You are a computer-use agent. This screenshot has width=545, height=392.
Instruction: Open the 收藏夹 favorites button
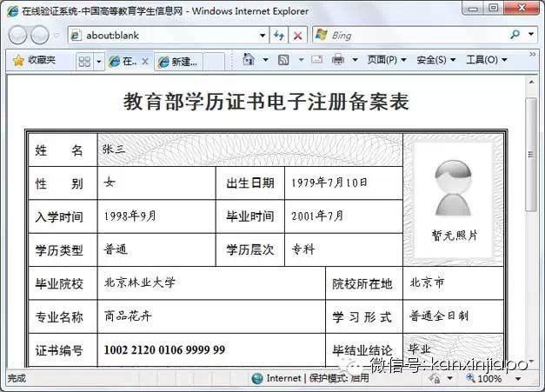[33, 60]
